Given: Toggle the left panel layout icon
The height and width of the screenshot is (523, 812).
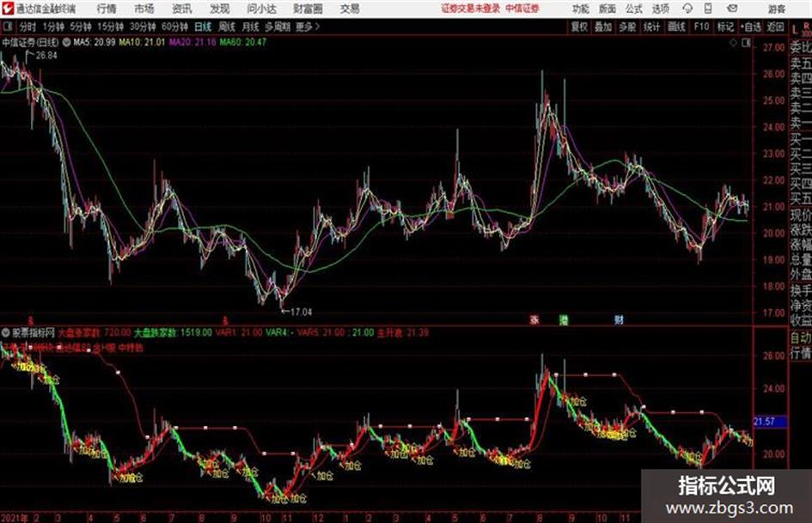Looking at the screenshot, I should click(x=7, y=27).
